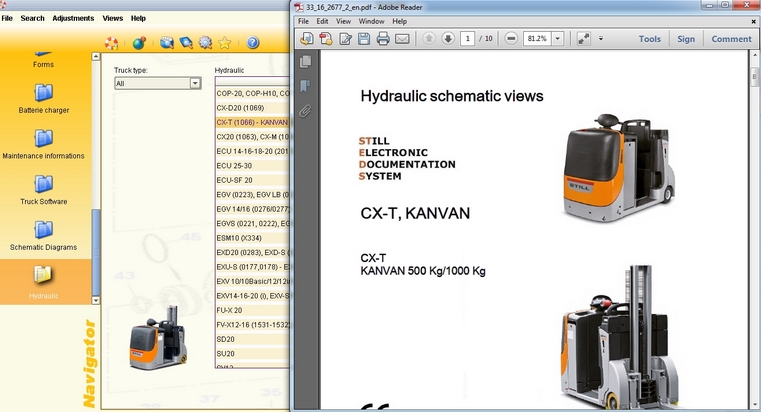Click the email envelope icon in Adobe Reader
Image resolution: width=761 pixels, height=412 pixels.
(402, 39)
